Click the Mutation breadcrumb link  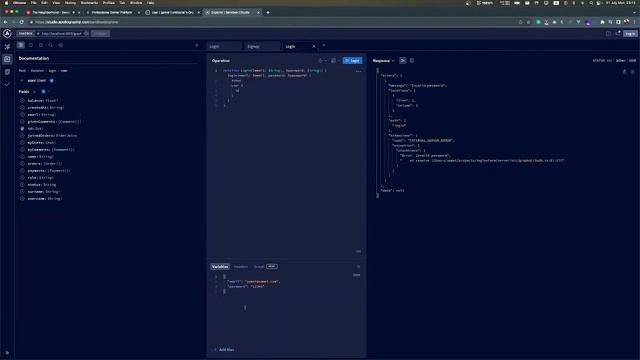(37, 71)
